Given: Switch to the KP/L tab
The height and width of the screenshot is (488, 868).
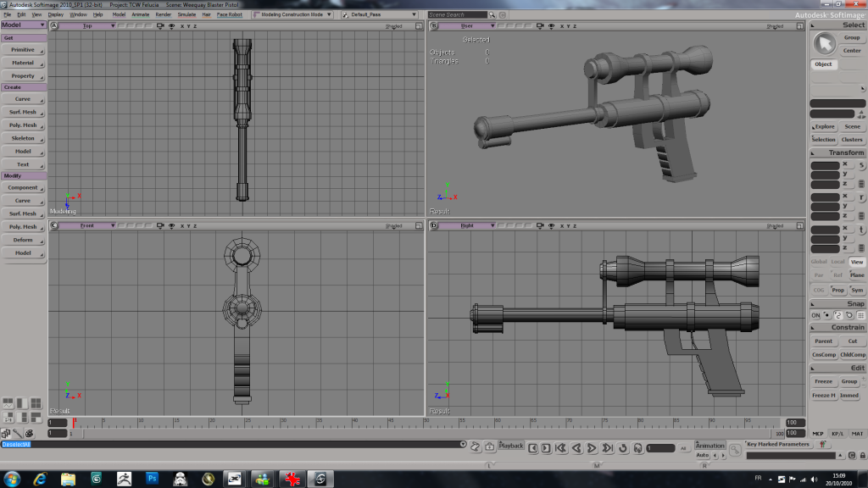Looking at the screenshot, I should (x=837, y=434).
